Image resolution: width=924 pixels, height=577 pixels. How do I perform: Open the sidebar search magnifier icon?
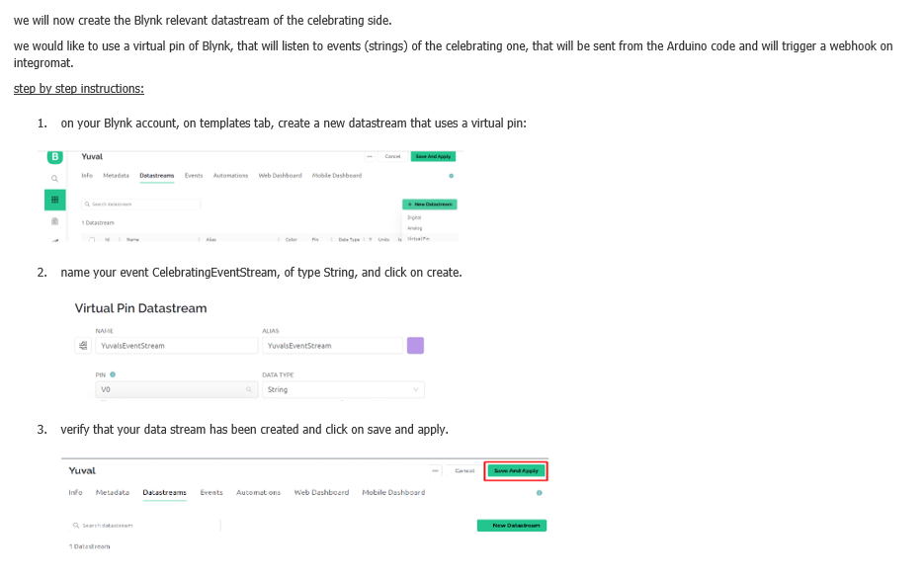(54, 178)
